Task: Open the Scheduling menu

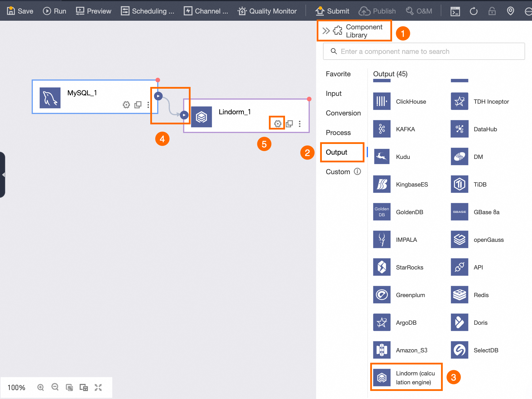Action: pyautogui.click(x=147, y=11)
